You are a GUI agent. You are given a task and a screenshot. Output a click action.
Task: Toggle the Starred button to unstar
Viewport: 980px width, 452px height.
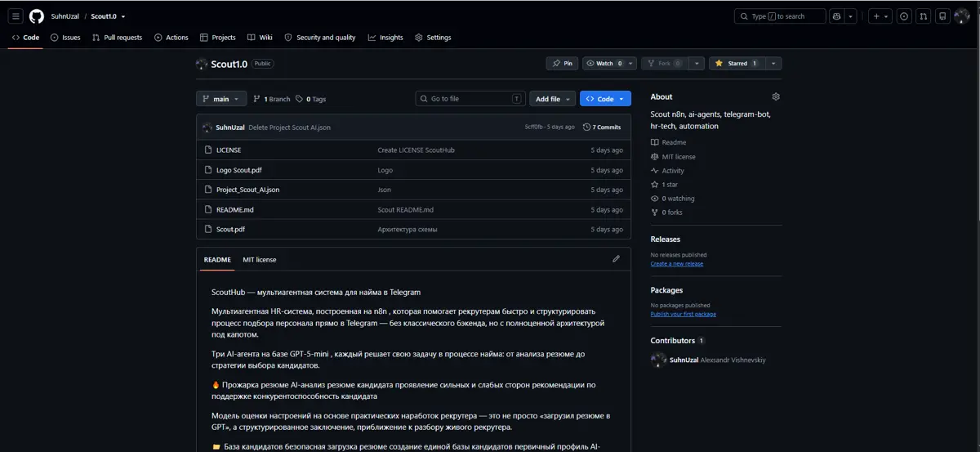(737, 64)
